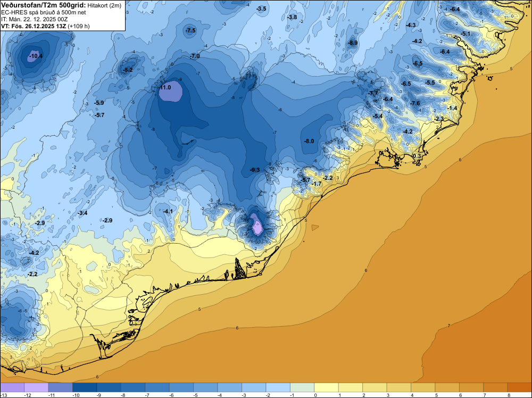Click the -4.1 temperature label
Image resolution: width=532 pixels, height=398 pixels.
point(168,211)
